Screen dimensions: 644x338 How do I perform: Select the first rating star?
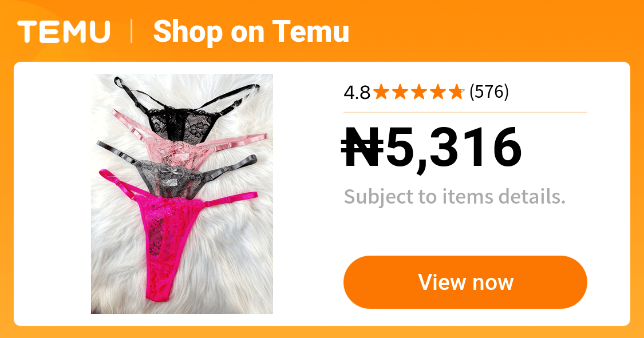pos(382,92)
